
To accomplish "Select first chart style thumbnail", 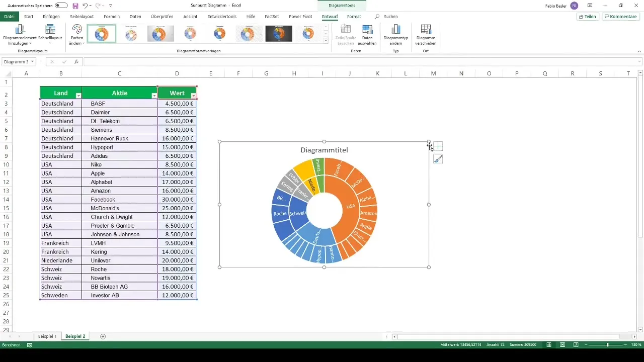I will [102, 34].
